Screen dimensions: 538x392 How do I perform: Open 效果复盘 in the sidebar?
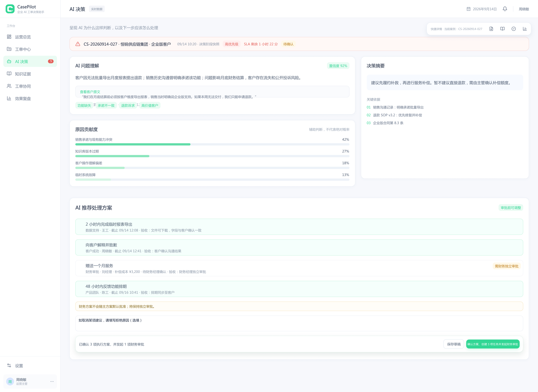(30, 98)
